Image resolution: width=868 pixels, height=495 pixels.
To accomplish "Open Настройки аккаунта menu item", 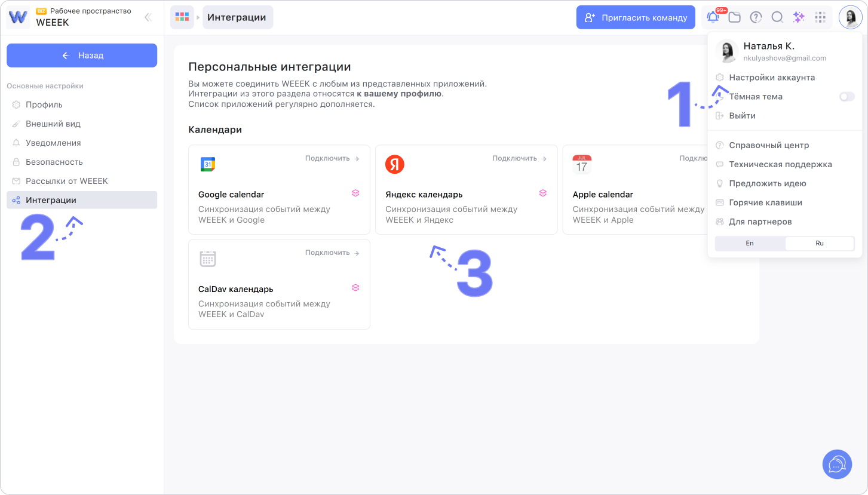I will (x=771, y=78).
